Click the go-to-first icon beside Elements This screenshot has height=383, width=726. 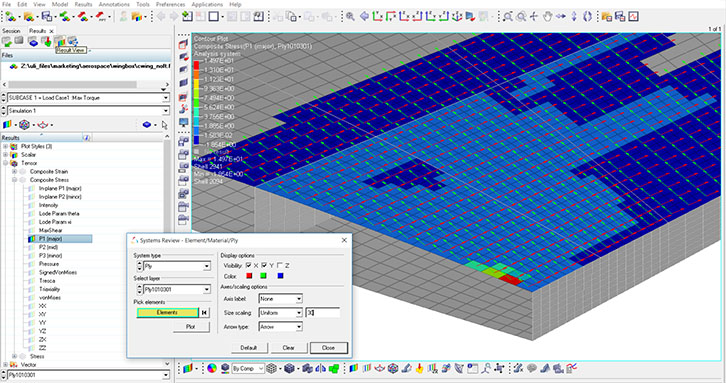tap(204, 313)
